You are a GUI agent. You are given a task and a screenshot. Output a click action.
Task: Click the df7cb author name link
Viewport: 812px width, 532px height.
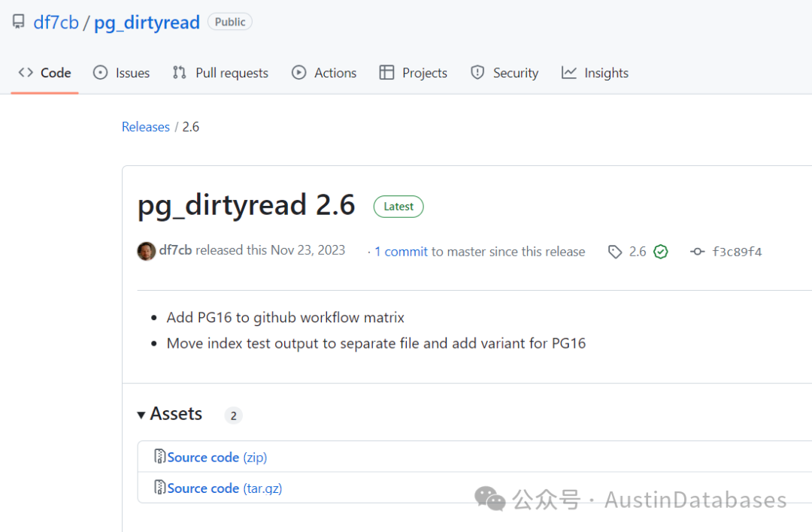tap(175, 250)
